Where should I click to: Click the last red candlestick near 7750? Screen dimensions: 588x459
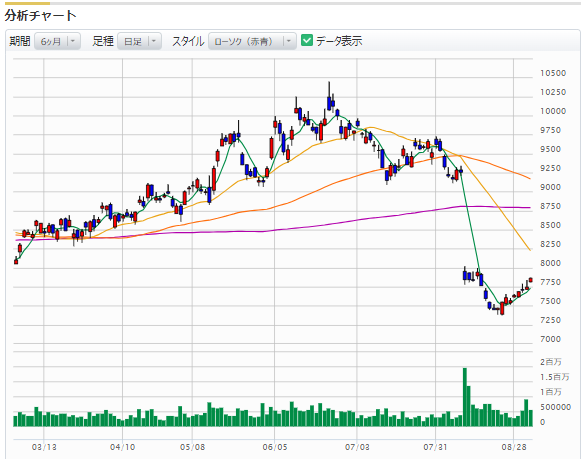(x=531, y=280)
